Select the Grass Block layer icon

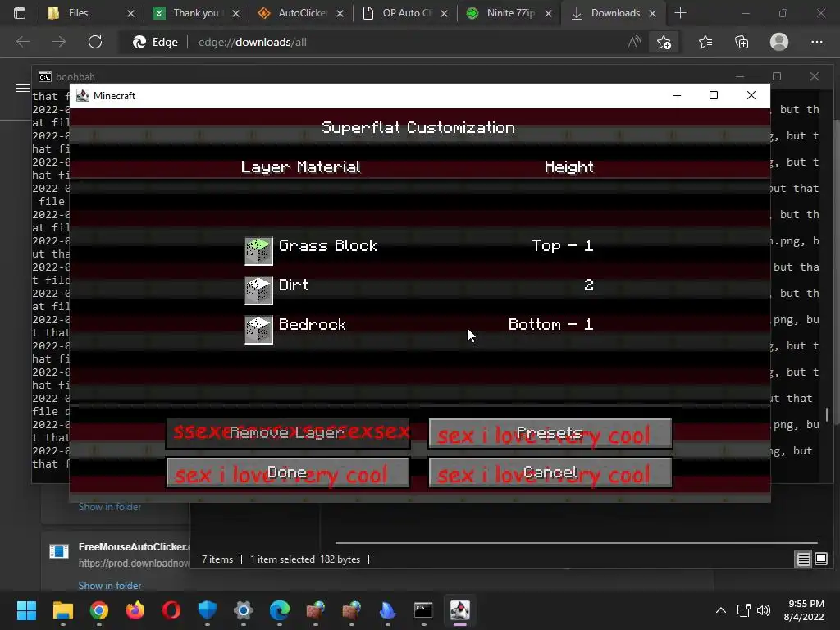click(x=258, y=251)
